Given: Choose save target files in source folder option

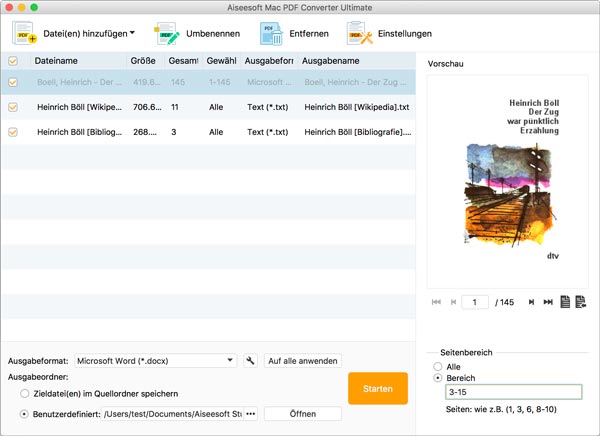Looking at the screenshot, I should pos(25,394).
